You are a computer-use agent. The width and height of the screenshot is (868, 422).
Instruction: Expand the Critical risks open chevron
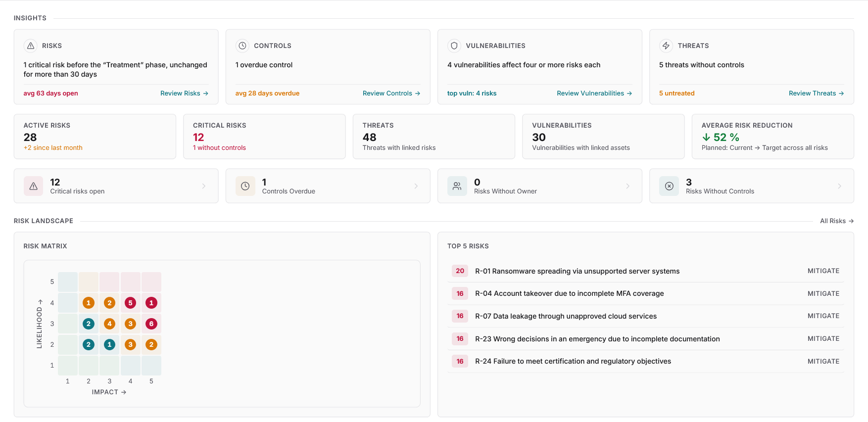[x=204, y=186]
